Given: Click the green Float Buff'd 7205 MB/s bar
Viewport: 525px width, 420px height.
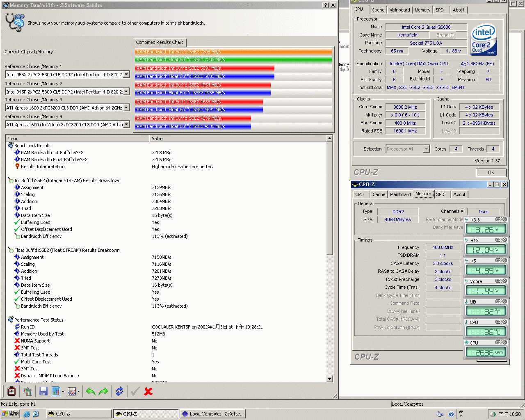Looking at the screenshot, I should (x=233, y=59).
